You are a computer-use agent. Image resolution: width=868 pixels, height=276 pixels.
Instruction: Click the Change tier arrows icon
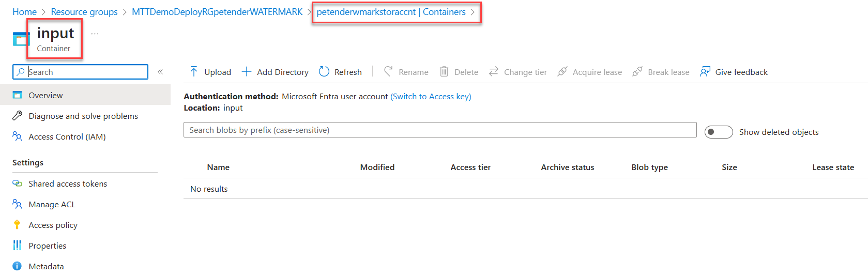pyautogui.click(x=494, y=71)
